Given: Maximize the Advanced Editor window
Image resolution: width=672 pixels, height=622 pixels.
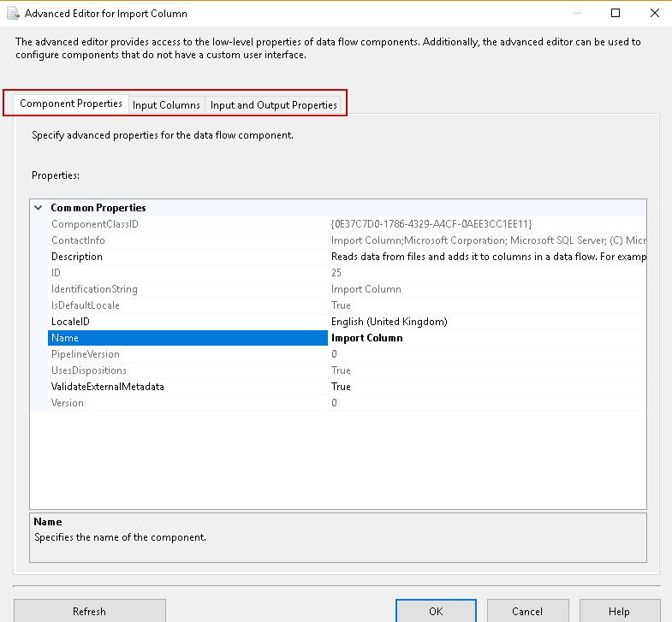Looking at the screenshot, I should coord(616,14).
